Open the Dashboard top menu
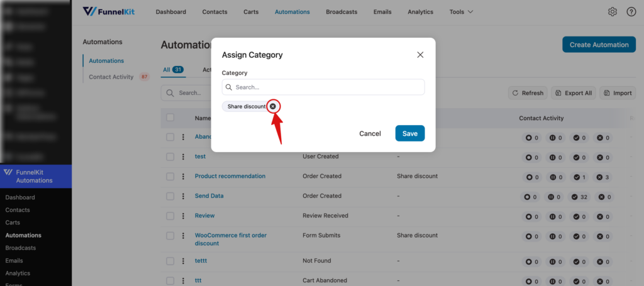This screenshot has width=644, height=286. [171, 12]
